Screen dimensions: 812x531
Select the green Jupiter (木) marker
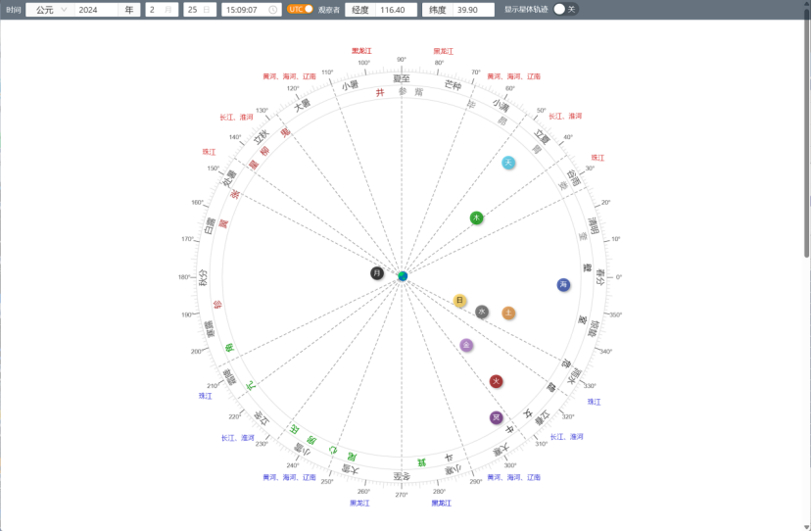477,217
